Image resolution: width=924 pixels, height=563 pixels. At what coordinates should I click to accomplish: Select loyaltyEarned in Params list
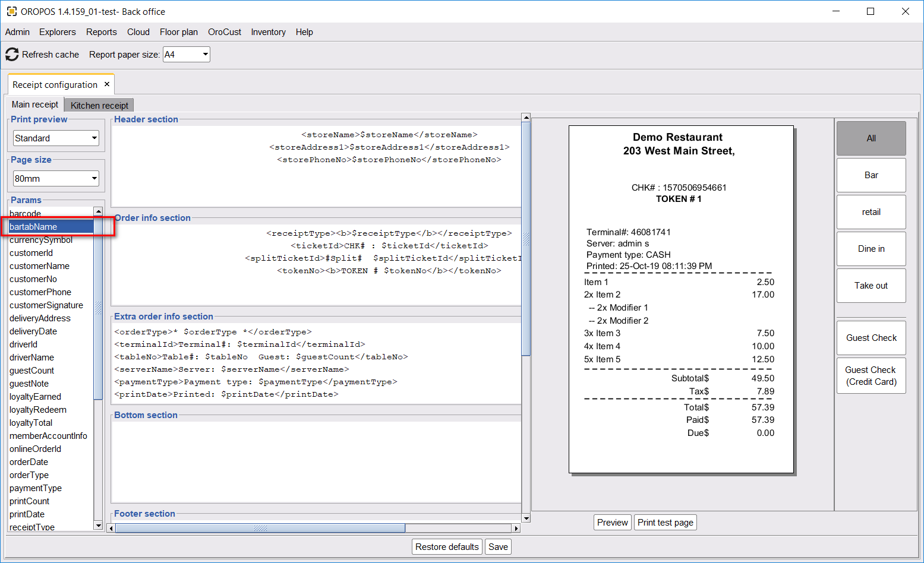(51, 397)
